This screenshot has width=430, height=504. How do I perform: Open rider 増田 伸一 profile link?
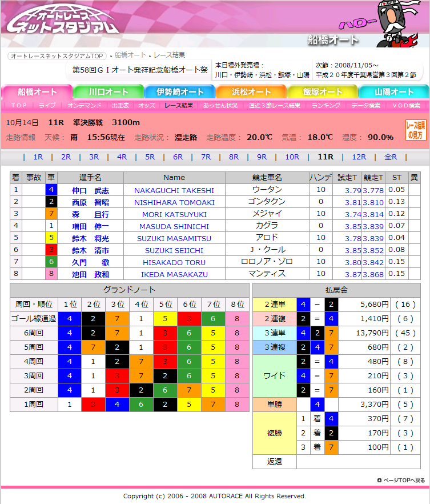(x=90, y=226)
